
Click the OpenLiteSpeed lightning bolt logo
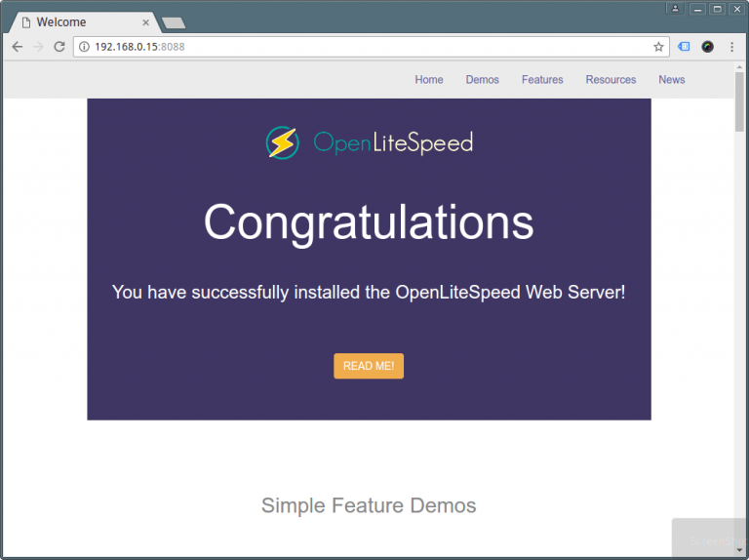pyautogui.click(x=283, y=142)
